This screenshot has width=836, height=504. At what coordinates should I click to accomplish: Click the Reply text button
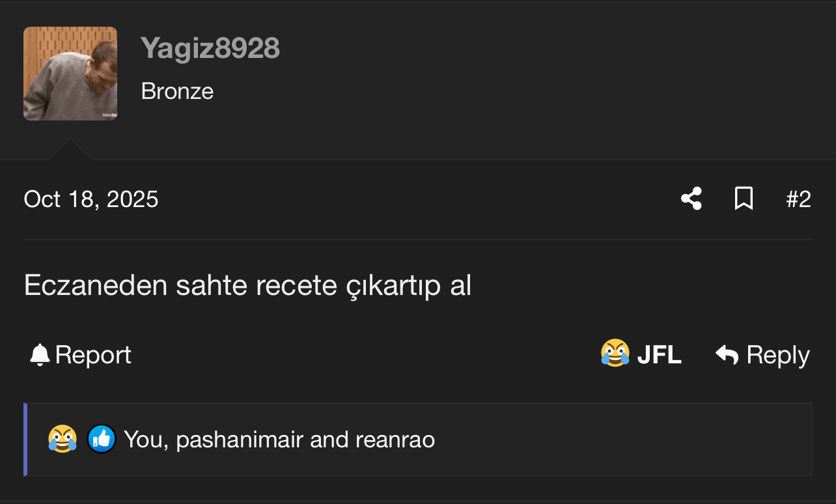(778, 355)
